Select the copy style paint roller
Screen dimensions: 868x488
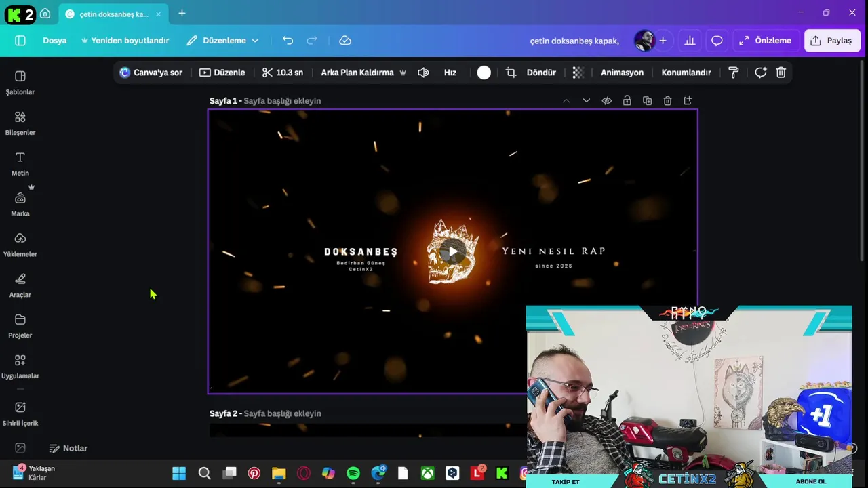(733, 73)
